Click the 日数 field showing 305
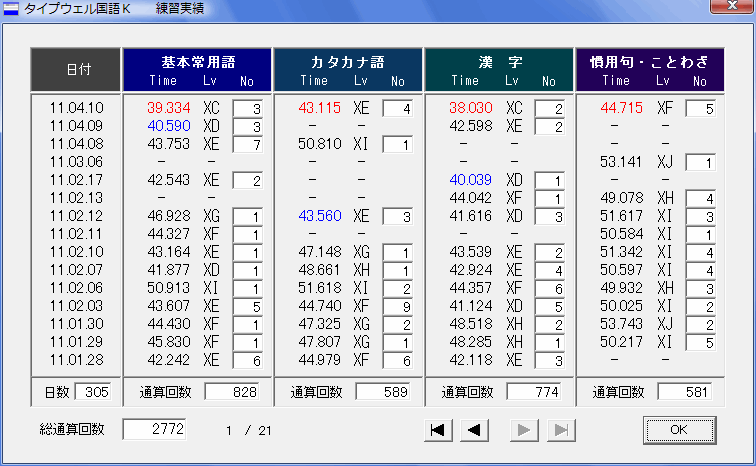Viewport: 756px width, 466px height. pyautogui.click(x=94, y=392)
